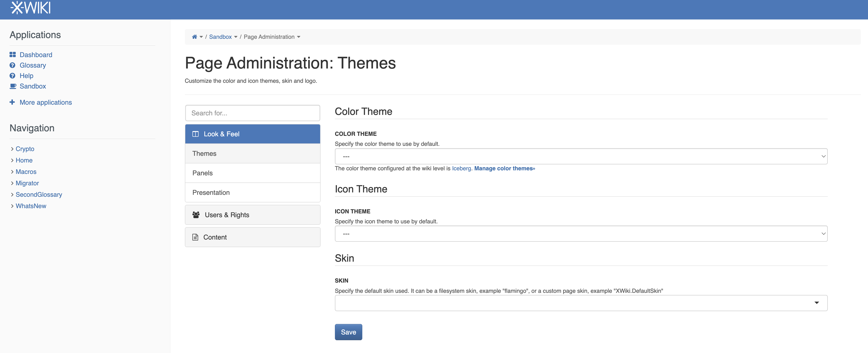Open the Help application link
Image resolution: width=868 pixels, height=353 pixels.
click(26, 75)
